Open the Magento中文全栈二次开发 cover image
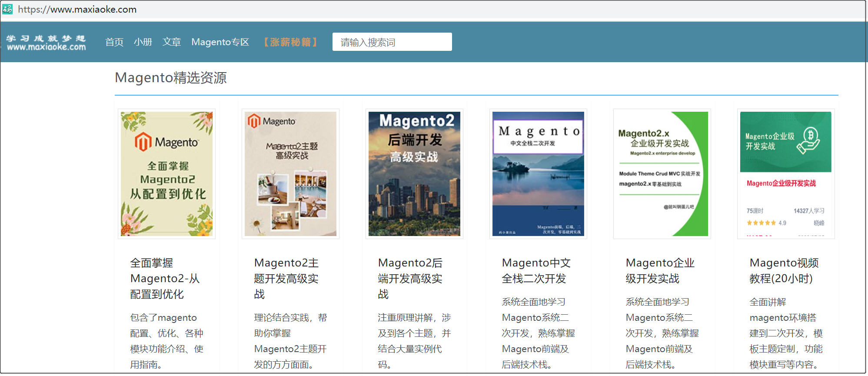The height and width of the screenshot is (376, 868). pyautogui.click(x=538, y=174)
